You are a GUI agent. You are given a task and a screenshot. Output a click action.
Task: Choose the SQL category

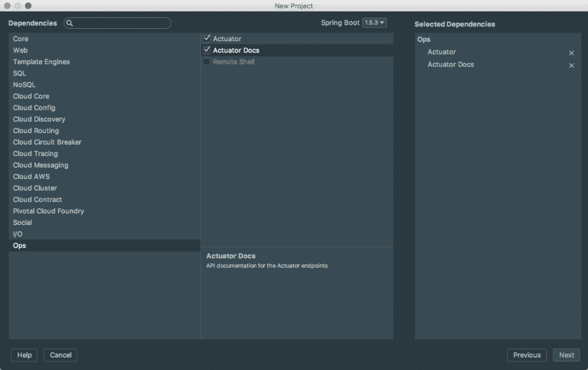(x=20, y=73)
